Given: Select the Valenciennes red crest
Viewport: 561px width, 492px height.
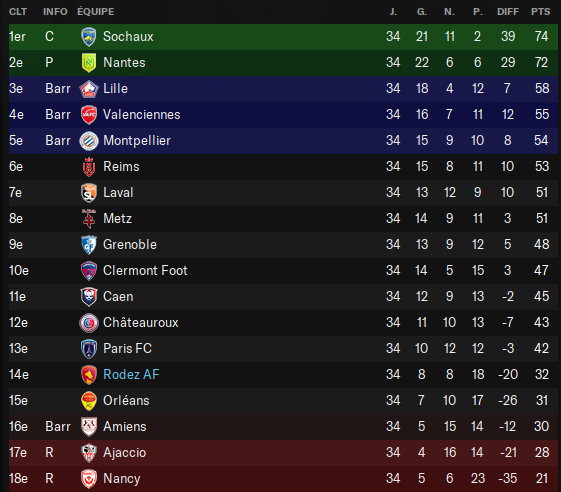Looking at the screenshot, I should tap(89, 115).
